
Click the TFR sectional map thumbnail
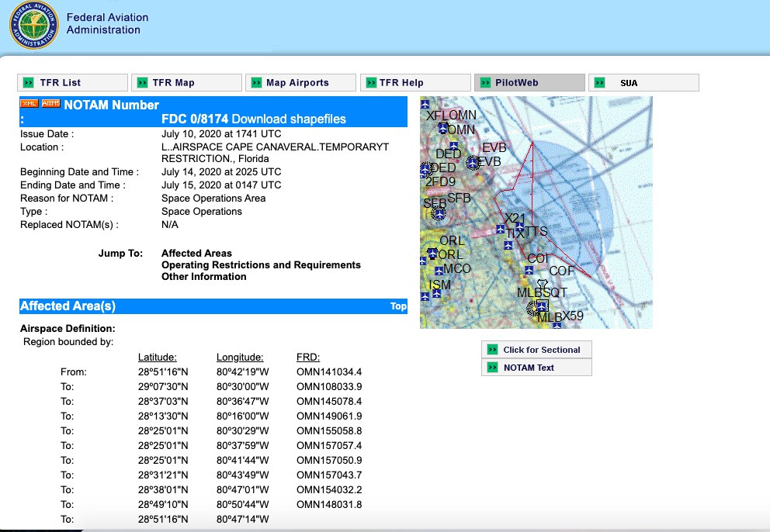536,212
